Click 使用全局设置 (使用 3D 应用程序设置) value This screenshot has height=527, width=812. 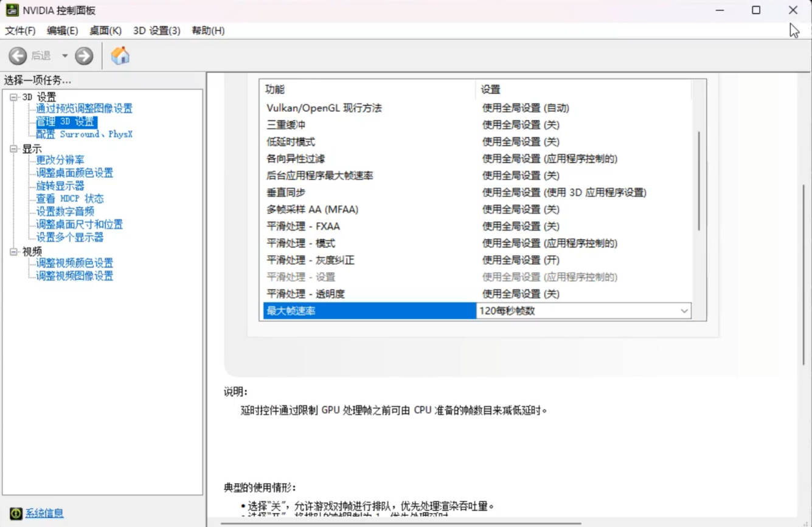(x=564, y=192)
